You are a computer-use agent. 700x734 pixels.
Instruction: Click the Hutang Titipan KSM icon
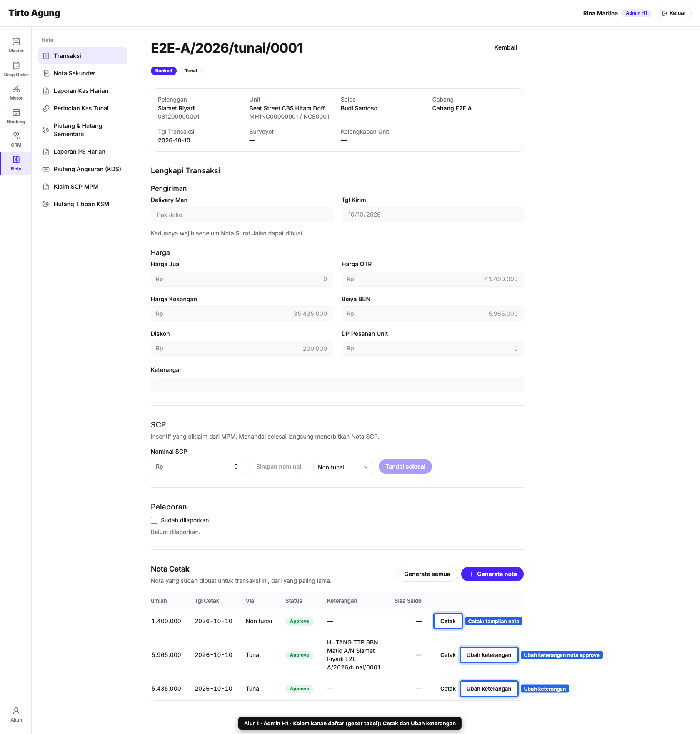46,204
